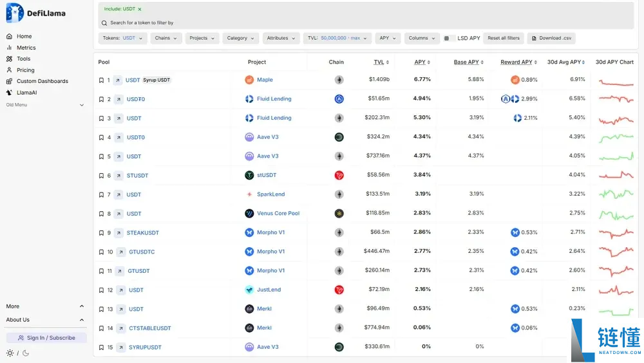Bookmark the USD₮0 Fluid Lending pool
Image resolution: width=644 pixels, height=363 pixels.
coord(101,99)
